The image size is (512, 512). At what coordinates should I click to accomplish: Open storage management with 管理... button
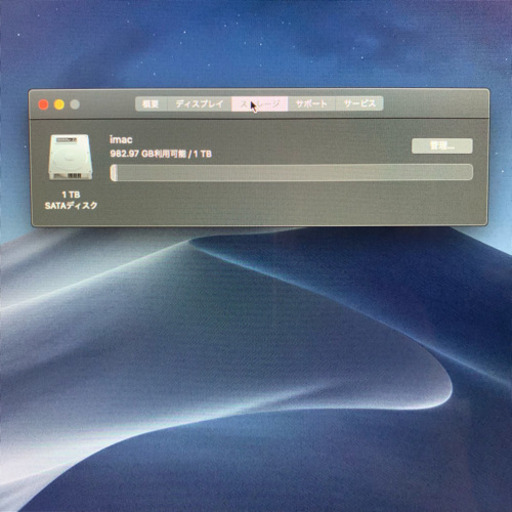tap(442, 146)
